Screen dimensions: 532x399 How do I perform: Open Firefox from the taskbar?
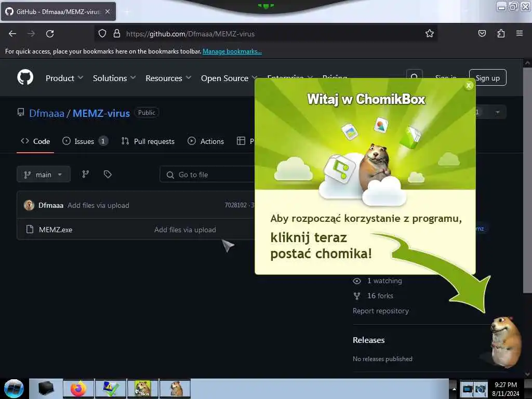[78, 389]
